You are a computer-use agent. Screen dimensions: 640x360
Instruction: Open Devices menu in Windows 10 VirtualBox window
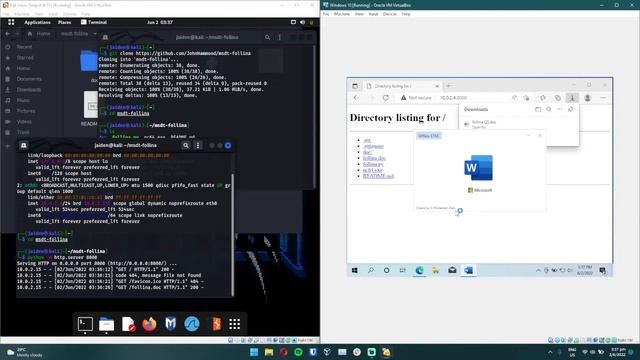[x=389, y=14]
